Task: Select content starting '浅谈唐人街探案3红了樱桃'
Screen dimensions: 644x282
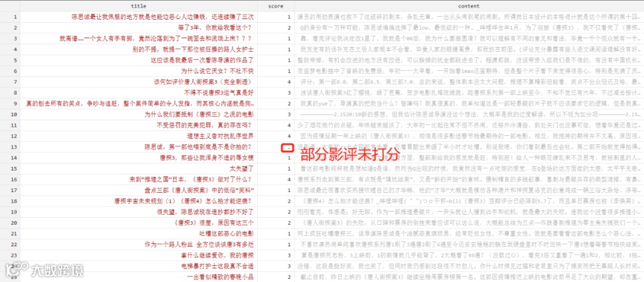Action: (x=469, y=93)
